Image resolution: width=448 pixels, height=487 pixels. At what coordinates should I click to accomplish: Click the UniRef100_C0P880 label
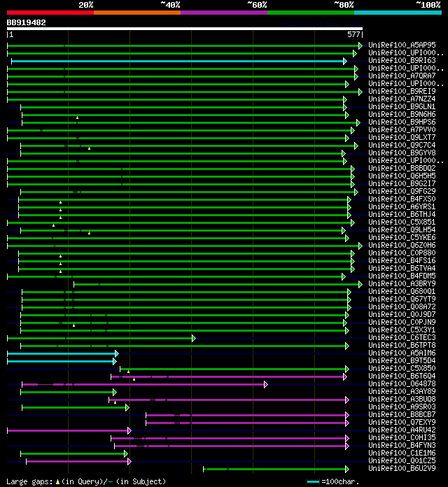click(x=402, y=253)
